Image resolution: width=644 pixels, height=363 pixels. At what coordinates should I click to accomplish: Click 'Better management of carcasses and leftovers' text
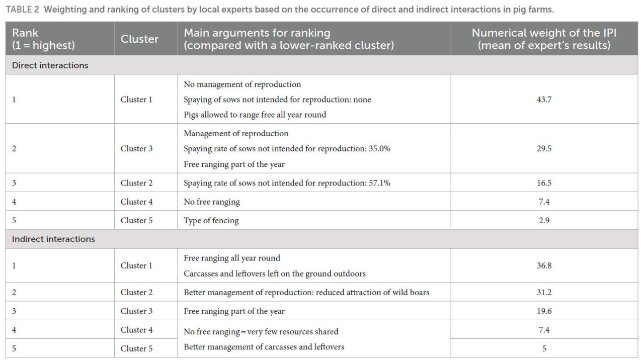tap(264, 346)
